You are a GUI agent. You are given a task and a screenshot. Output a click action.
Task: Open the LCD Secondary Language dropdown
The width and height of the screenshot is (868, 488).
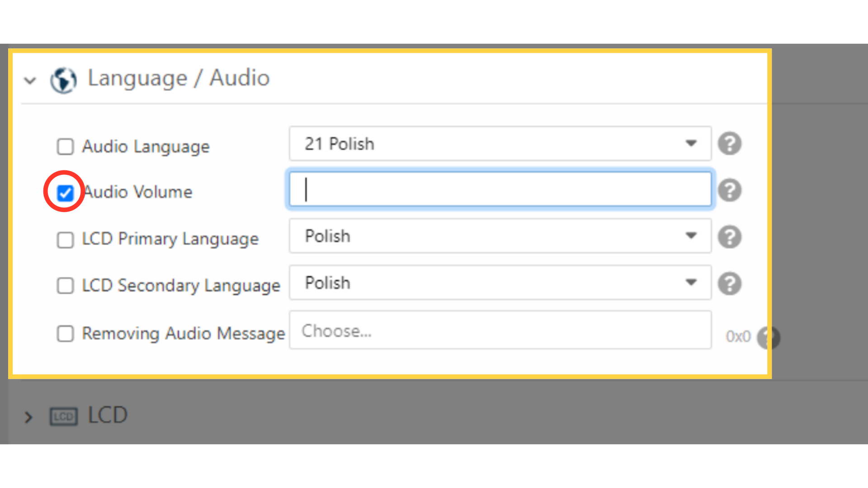coord(500,283)
